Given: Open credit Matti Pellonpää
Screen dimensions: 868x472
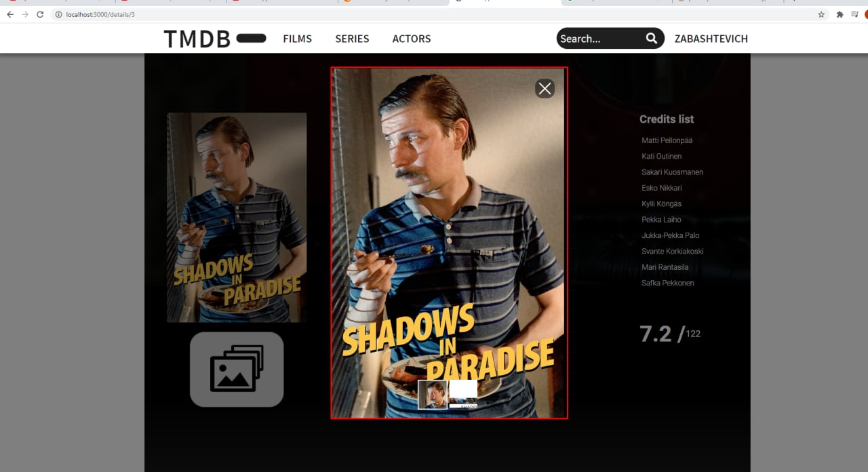Looking at the screenshot, I should pyautogui.click(x=667, y=140).
